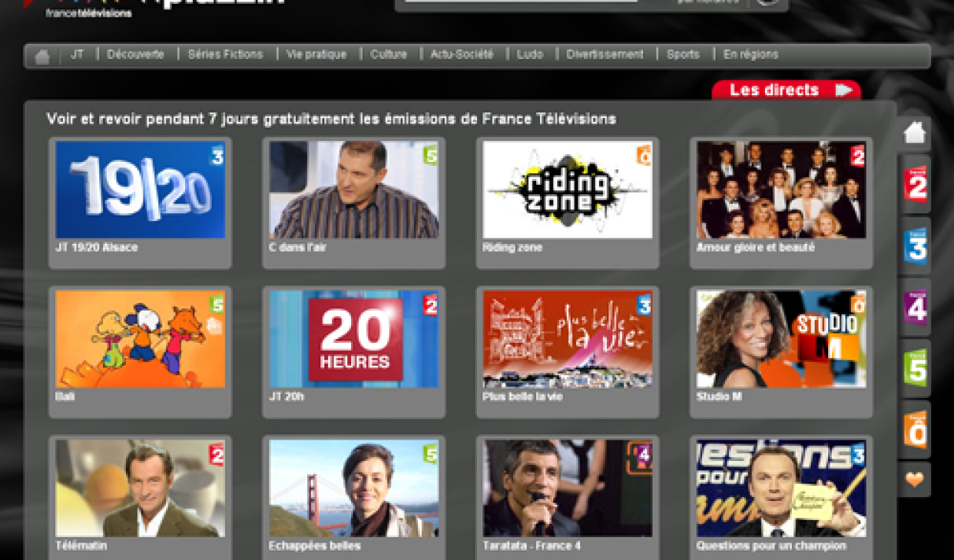
Task: Open the Plus belle la vie thumbnail
Action: [x=568, y=339]
